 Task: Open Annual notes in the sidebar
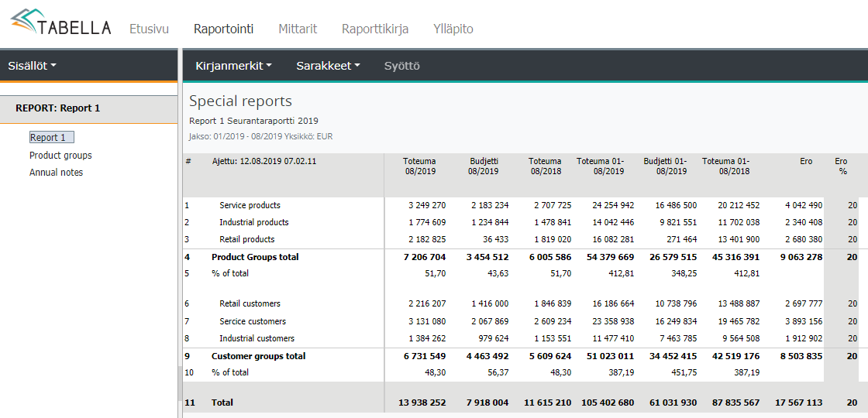coord(56,172)
